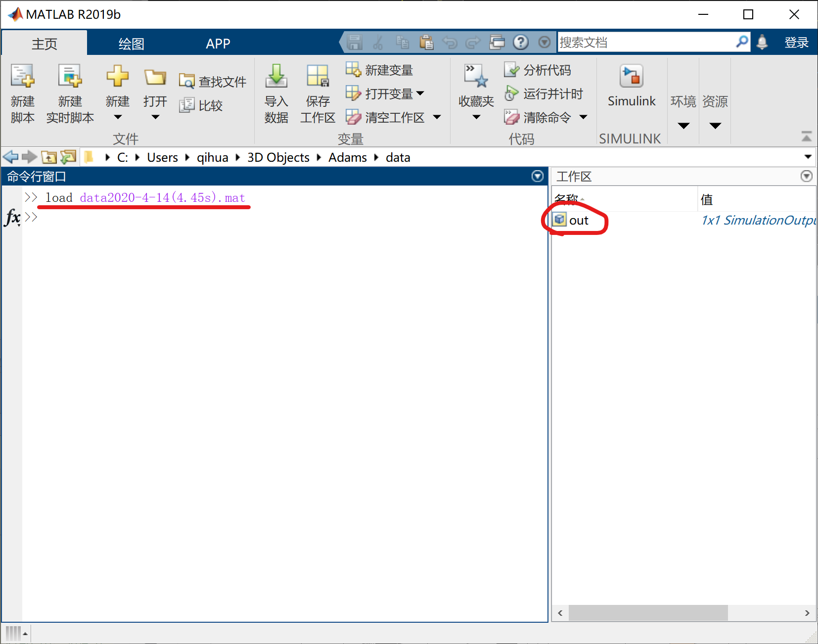
Task: Open the address bar path history dropdown
Action: pos(808,157)
